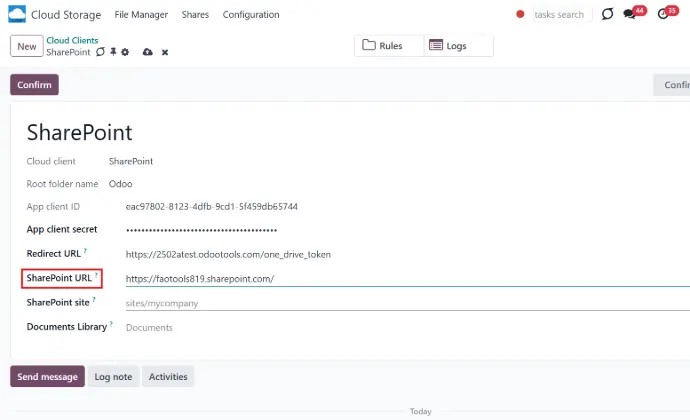This screenshot has height=420, width=690.
Task: Click the SharePoint site help question mark
Action: [x=94, y=299]
